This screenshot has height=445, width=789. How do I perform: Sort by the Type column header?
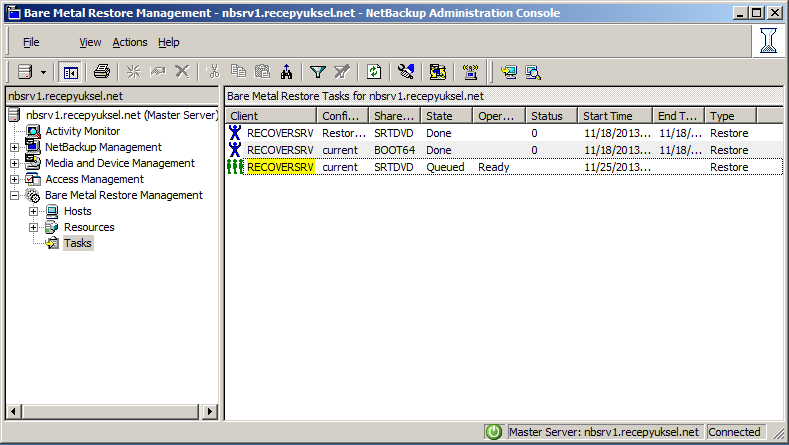tap(731, 116)
